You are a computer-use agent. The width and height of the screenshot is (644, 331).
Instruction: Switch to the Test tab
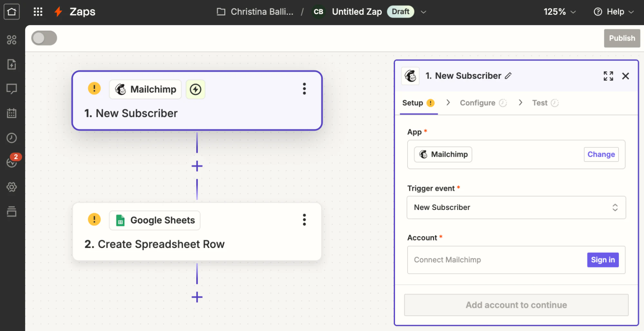click(x=545, y=103)
